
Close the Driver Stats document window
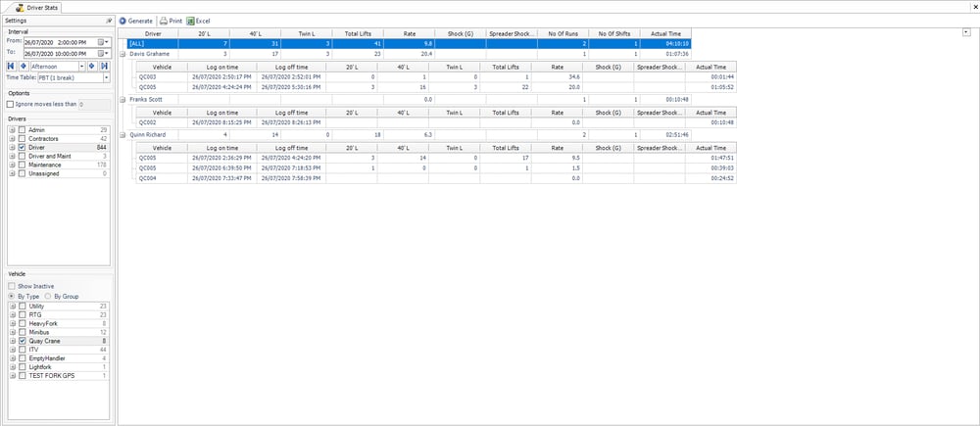pyautogui.click(x=976, y=6)
